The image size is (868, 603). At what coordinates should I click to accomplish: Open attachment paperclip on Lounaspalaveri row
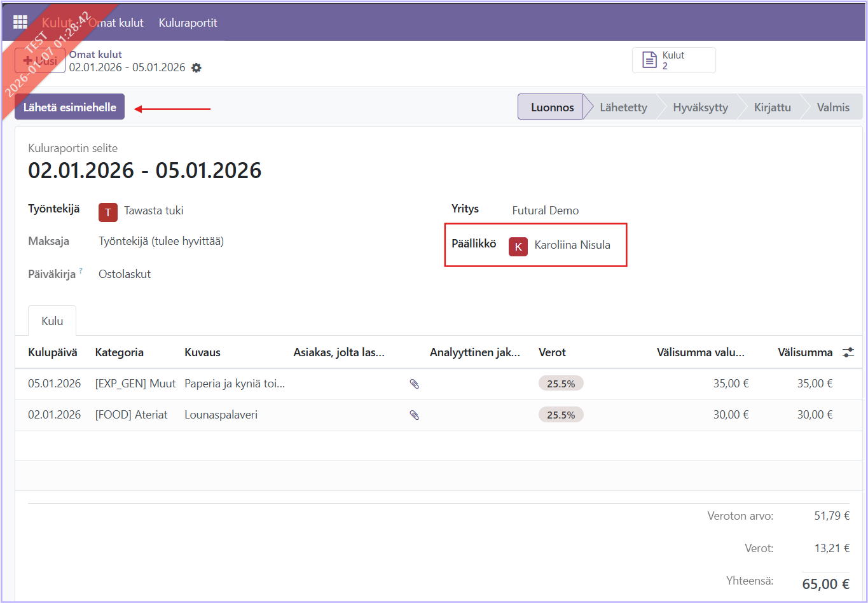tap(414, 415)
